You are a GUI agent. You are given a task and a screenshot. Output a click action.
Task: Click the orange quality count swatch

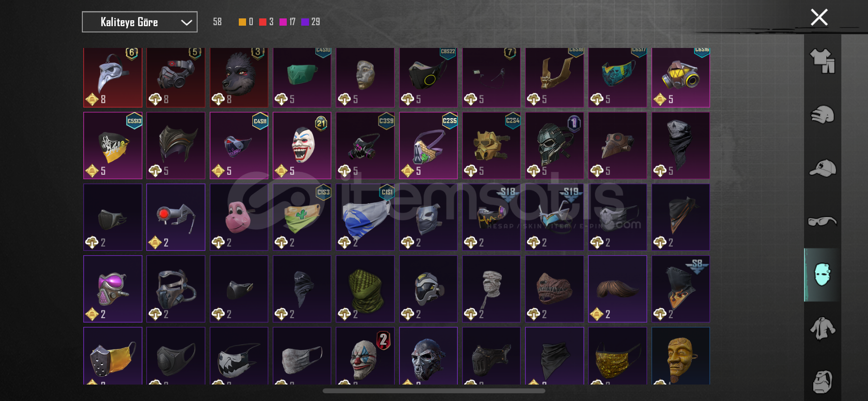click(x=242, y=22)
